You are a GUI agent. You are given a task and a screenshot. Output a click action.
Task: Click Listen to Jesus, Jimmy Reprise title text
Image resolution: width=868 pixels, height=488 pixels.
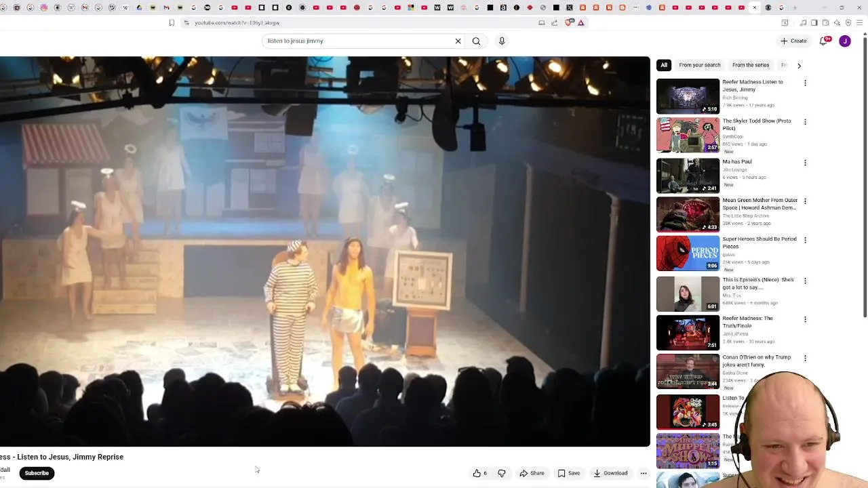71,457
